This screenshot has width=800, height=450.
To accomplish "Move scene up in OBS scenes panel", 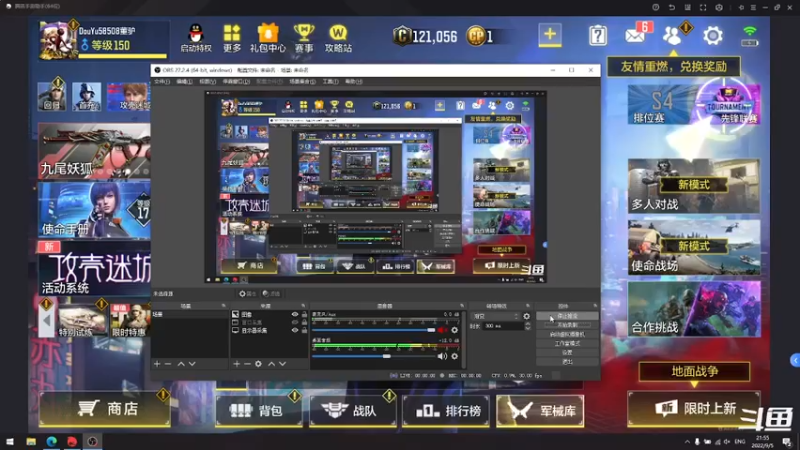I will (x=181, y=364).
